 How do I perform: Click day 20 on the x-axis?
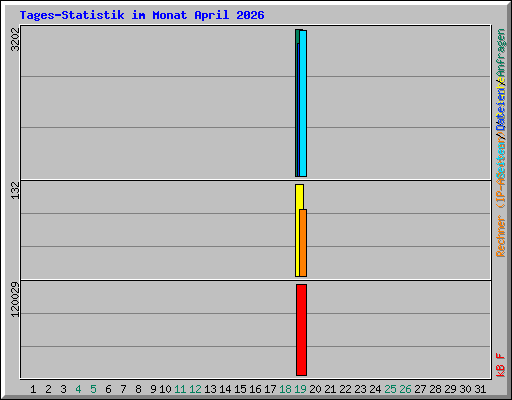[315, 389]
